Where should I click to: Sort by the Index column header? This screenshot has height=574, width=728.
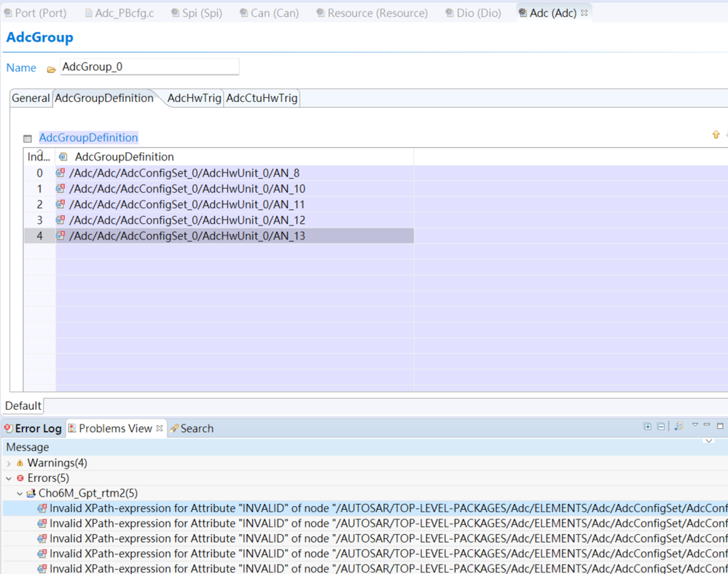(39, 157)
